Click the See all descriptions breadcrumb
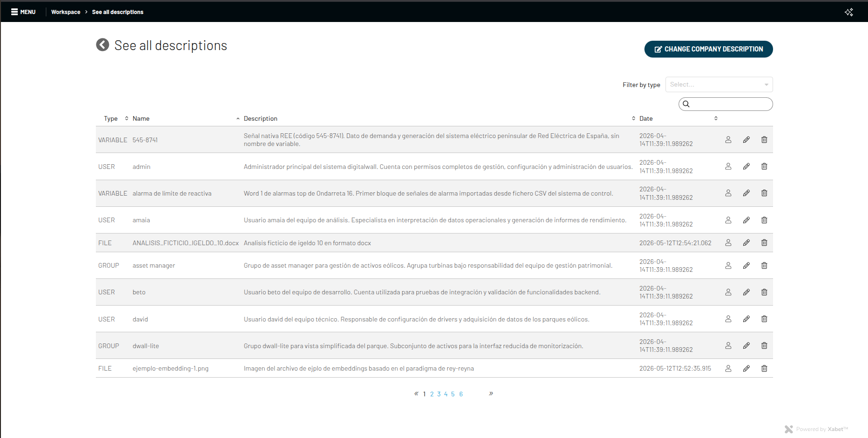 click(x=117, y=12)
